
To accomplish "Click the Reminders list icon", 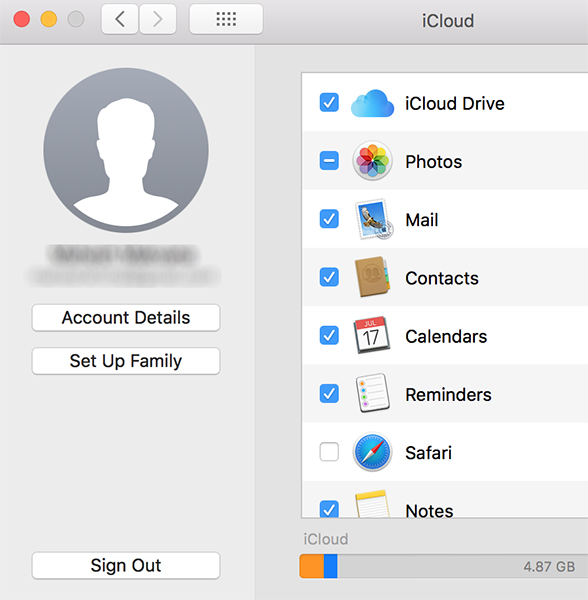I will pyautogui.click(x=372, y=393).
